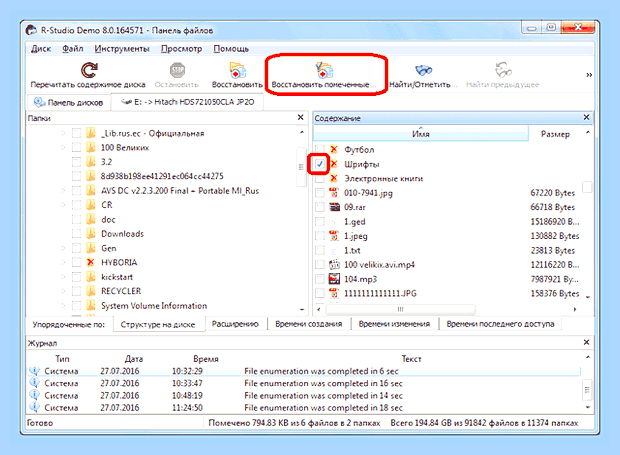Viewport: 620px width, 455px height.
Task: Click the info icon of 11:24:50 log entry
Action: point(35,407)
